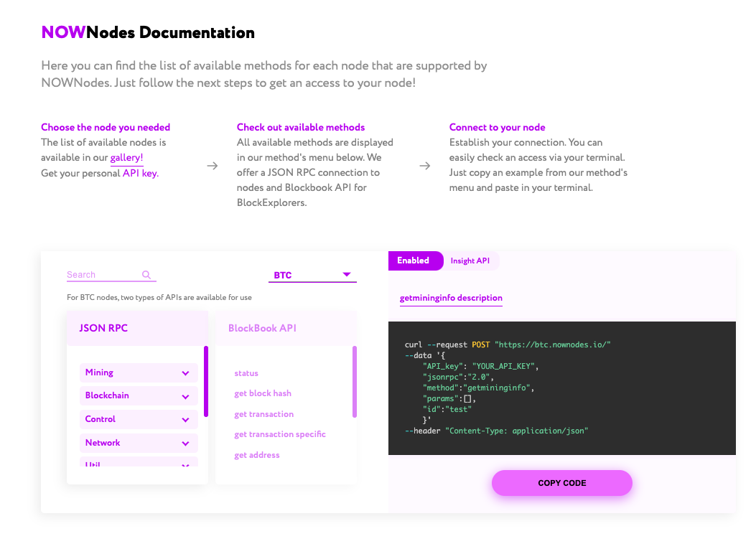Viewport: 756px width, 544px height.
Task: Click the 'Connect to your node' heading
Action: point(497,127)
